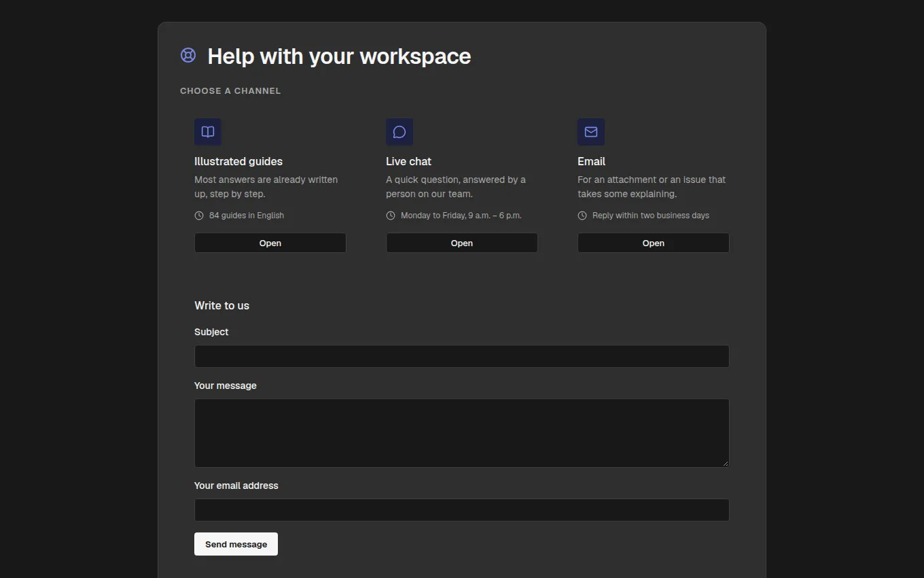
Task: Click the Help with your workspace heading
Action: coord(339,56)
